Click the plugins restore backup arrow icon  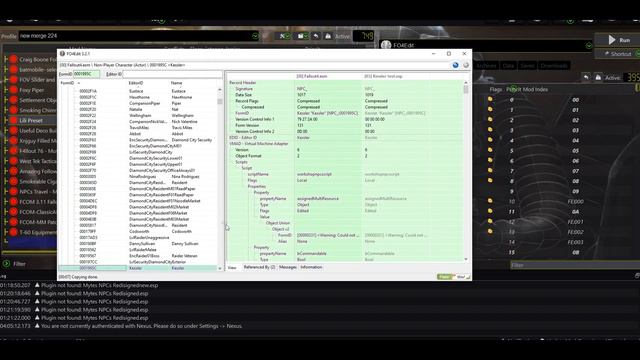tap(586, 77)
